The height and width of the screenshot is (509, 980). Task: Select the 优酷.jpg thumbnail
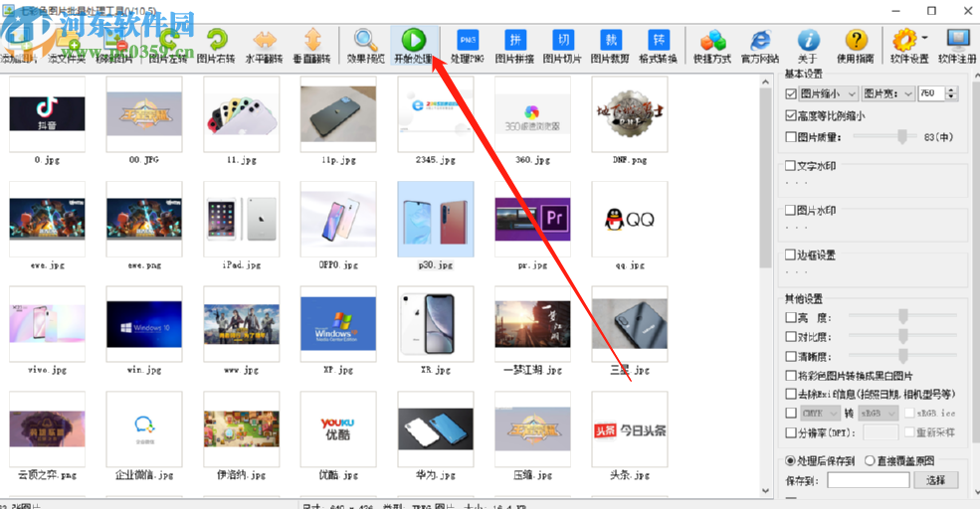(338, 429)
